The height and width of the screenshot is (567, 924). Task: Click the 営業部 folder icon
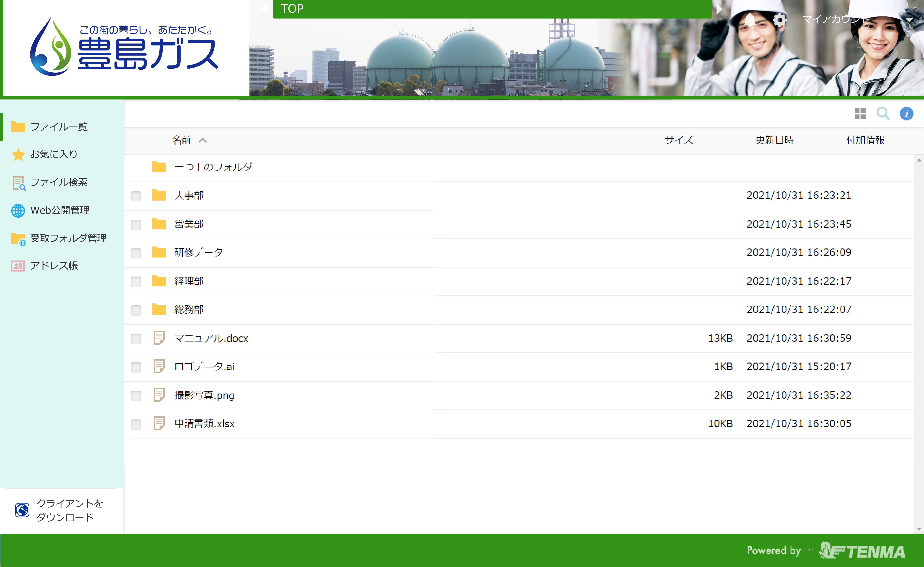tap(159, 224)
